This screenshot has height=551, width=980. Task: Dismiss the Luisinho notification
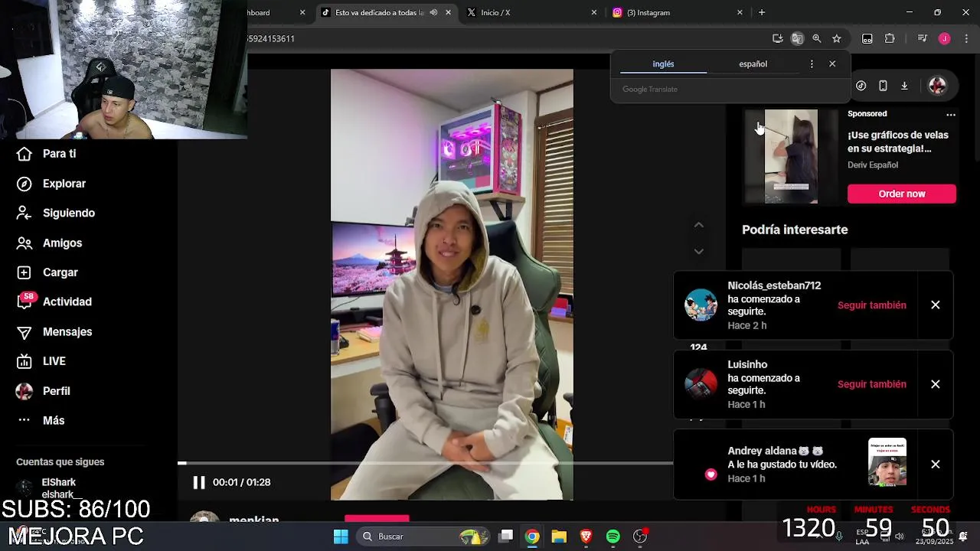click(x=935, y=384)
